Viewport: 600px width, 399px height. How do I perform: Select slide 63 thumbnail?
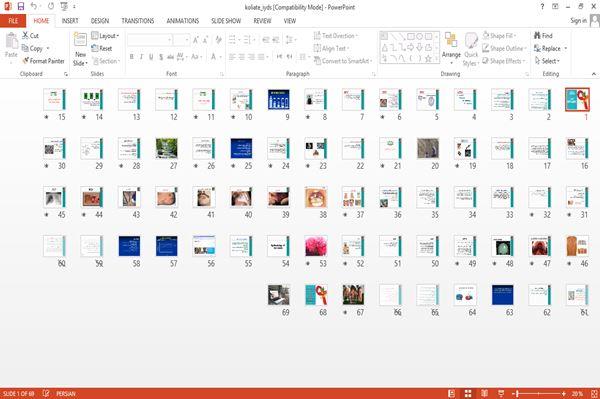(x=502, y=295)
